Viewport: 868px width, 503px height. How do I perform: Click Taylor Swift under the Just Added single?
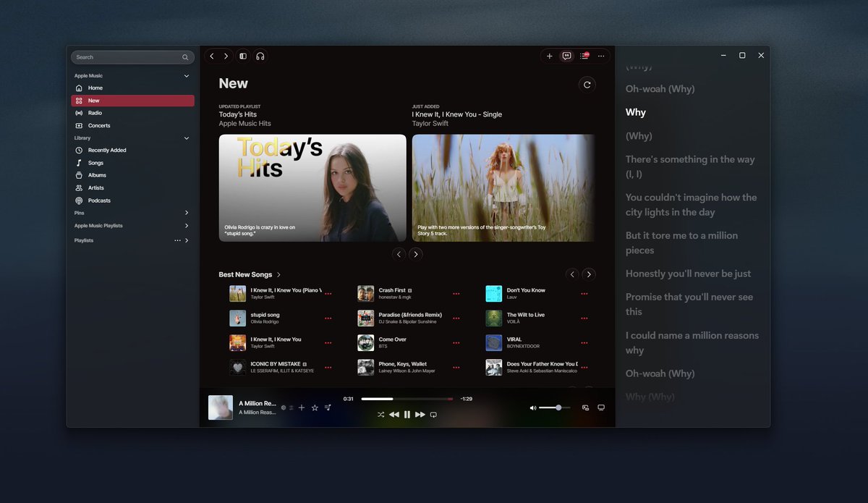click(x=430, y=124)
